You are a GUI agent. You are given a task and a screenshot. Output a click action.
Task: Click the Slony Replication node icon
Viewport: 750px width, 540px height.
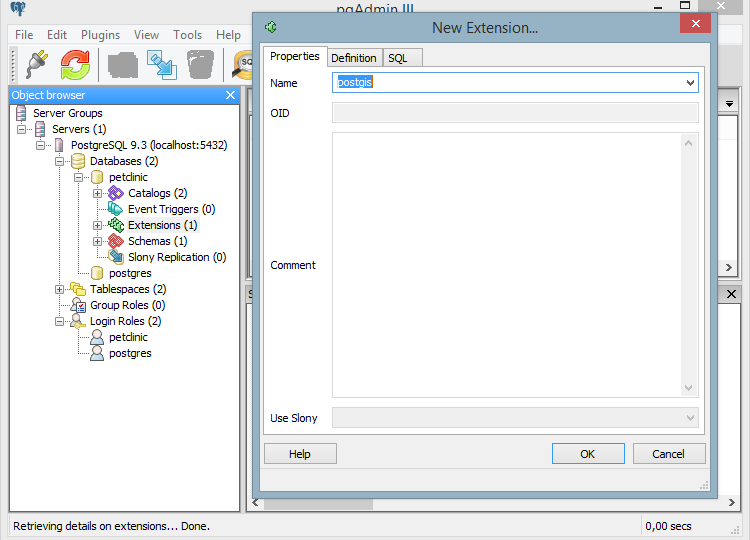[116, 257]
